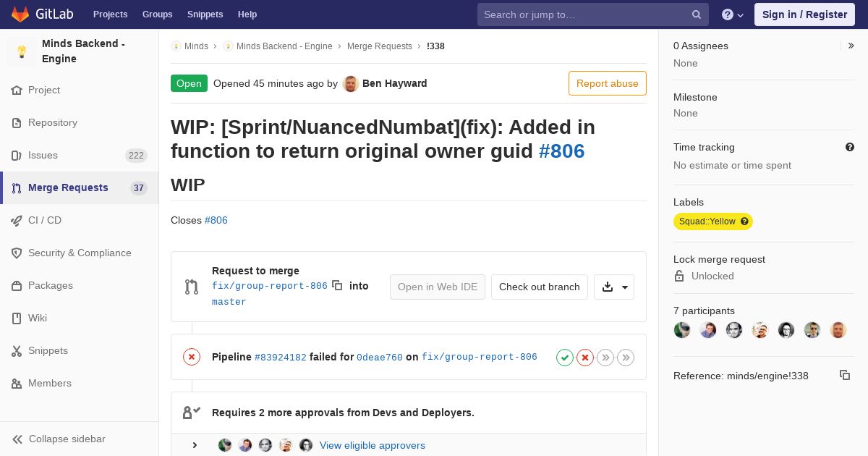Viewport: 868px width, 456px height.
Task: Click the master target branch link
Action: (x=229, y=302)
